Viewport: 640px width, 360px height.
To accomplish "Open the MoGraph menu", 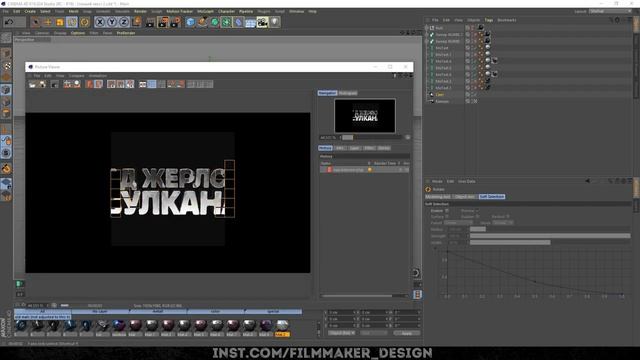I will click(x=205, y=11).
